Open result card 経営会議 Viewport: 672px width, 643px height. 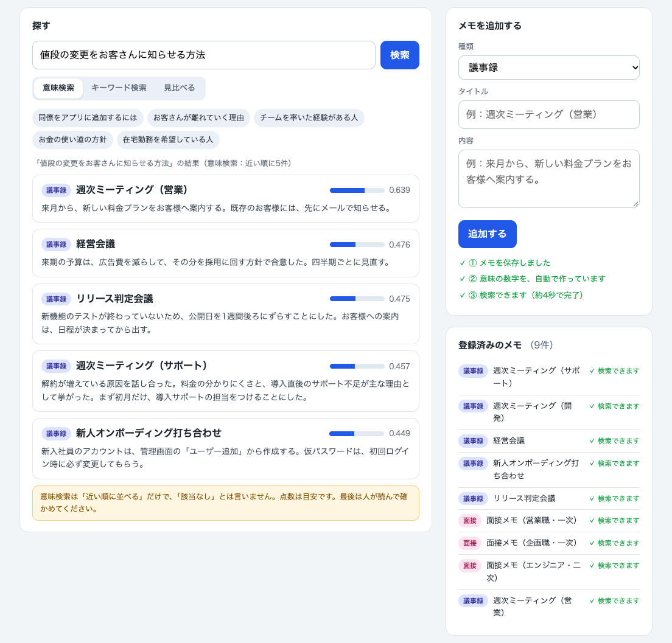click(225, 252)
